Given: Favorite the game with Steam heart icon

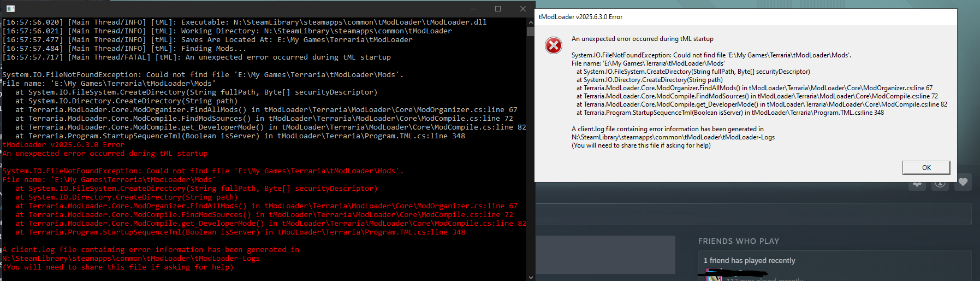Looking at the screenshot, I should (963, 183).
